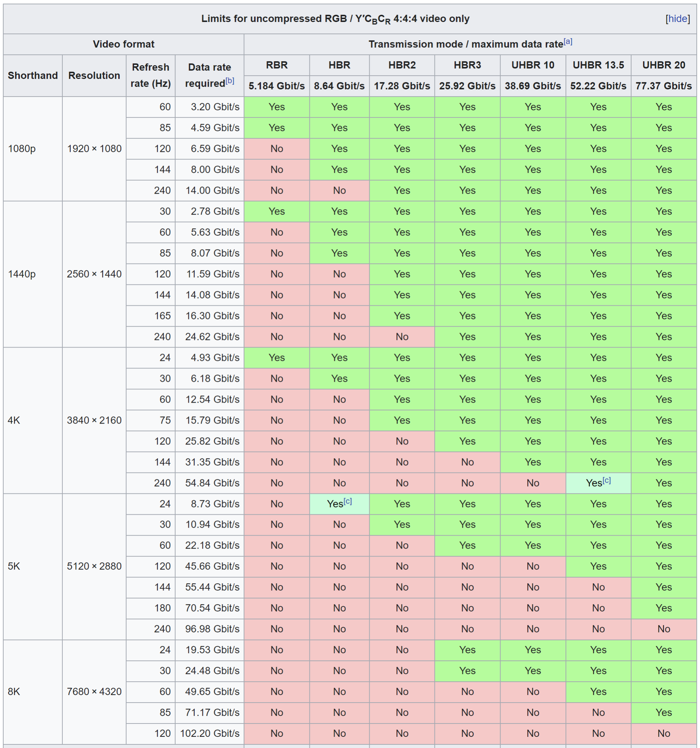Click the hide link in table header
The width and height of the screenshot is (700, 748).
(677, 19)
